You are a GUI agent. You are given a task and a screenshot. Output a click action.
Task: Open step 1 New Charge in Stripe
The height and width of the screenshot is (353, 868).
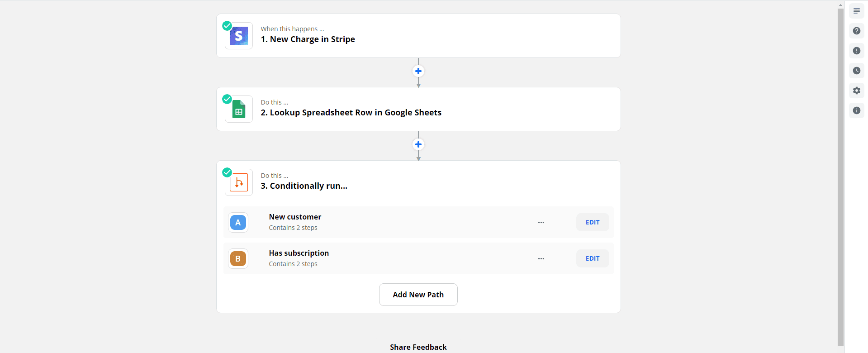(418, 36)
